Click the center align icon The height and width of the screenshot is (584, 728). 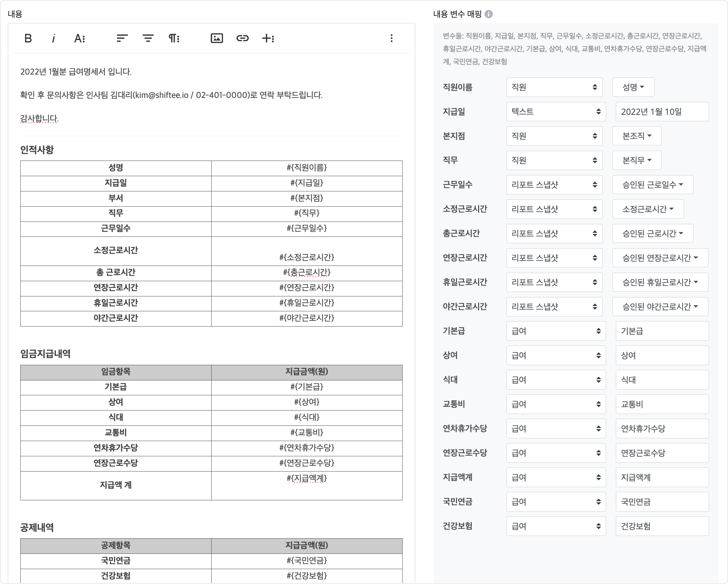[148, 38]
